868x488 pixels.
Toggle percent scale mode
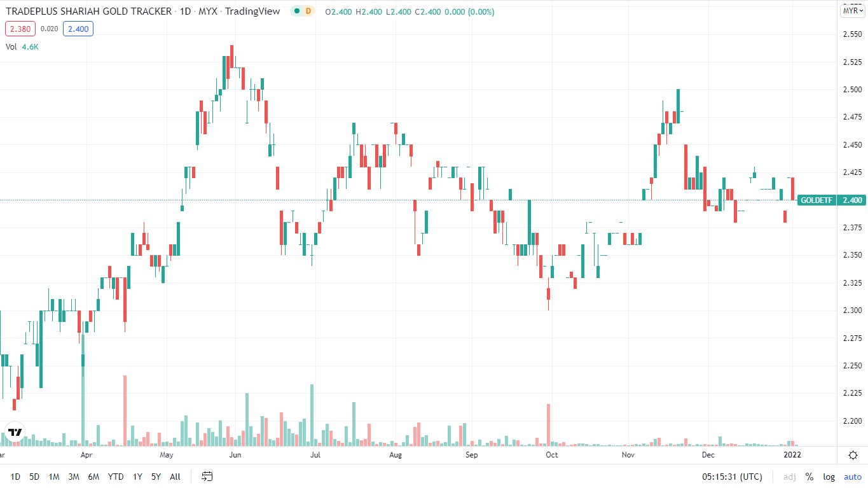pos(809,477)
